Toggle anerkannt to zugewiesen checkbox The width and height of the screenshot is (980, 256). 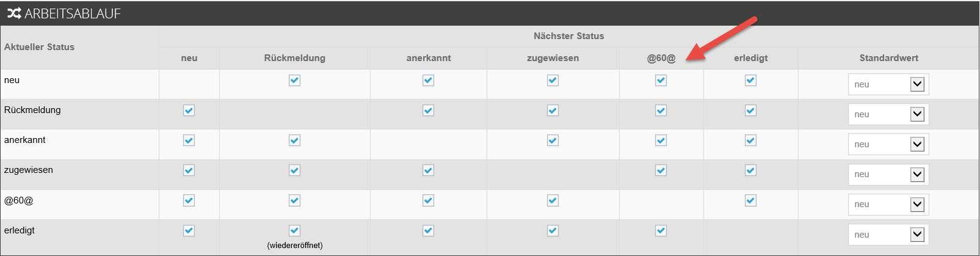click(x=553, y=140)
